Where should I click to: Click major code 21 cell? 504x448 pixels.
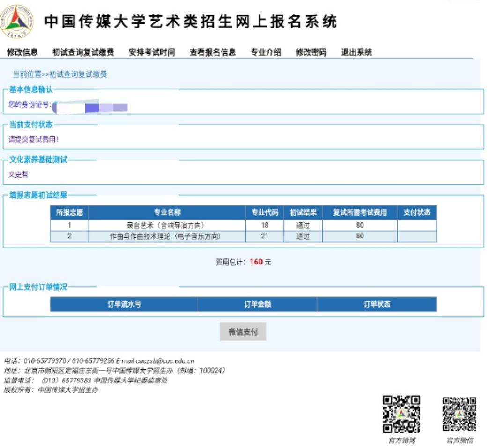coord(265,236)
